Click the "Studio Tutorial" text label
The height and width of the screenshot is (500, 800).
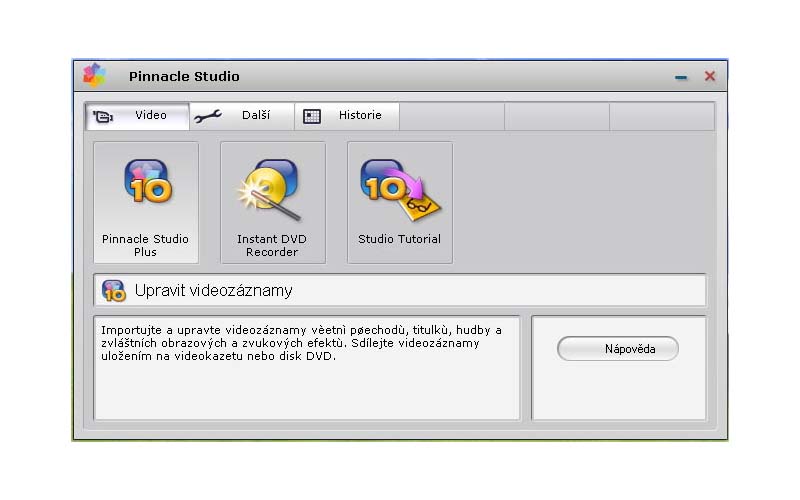tap(399, 240)
